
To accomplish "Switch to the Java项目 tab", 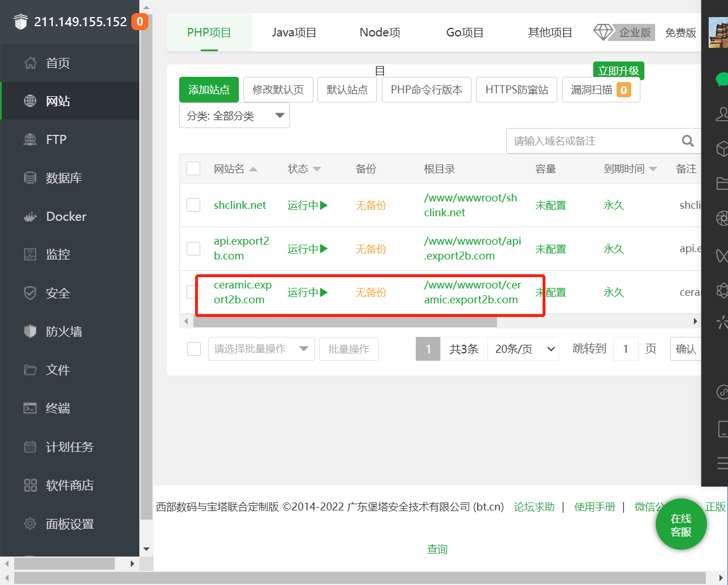I will 294,32.
